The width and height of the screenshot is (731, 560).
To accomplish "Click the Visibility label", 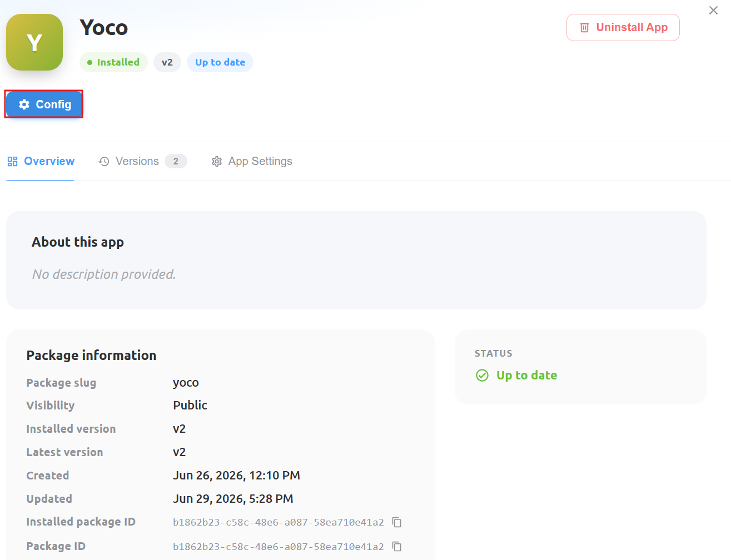I will click(x=51, y=406).
